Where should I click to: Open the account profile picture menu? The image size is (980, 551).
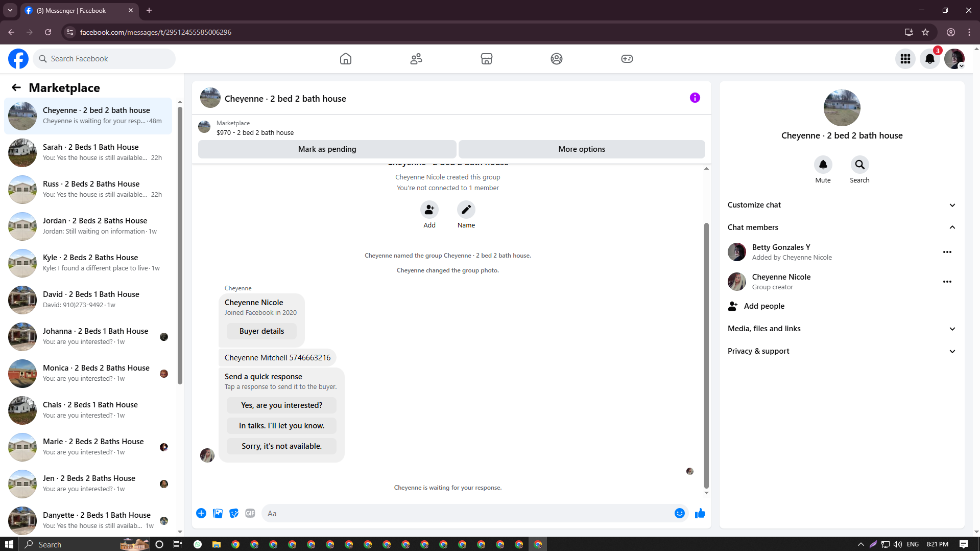954,59
